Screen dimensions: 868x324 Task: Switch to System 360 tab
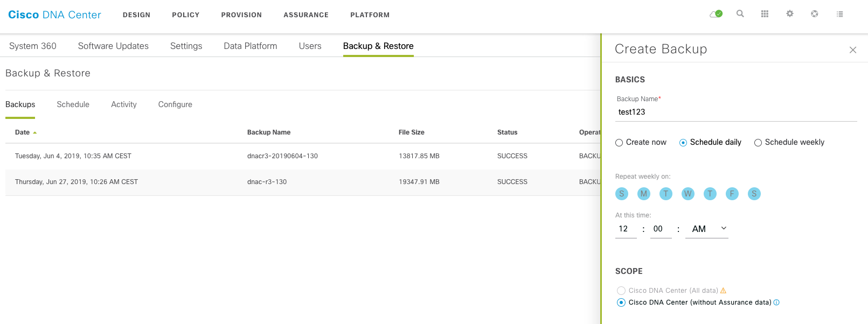click(x=33, y=46)
